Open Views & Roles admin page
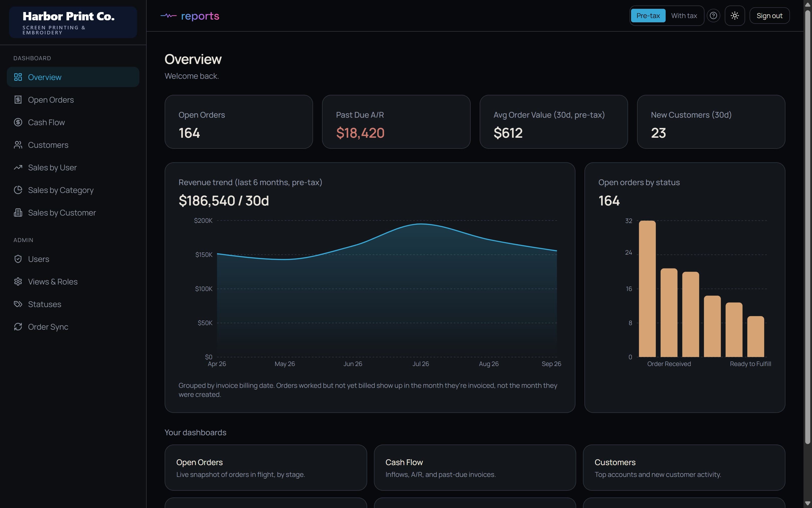812x508 pixels. [x=73, y=281]
